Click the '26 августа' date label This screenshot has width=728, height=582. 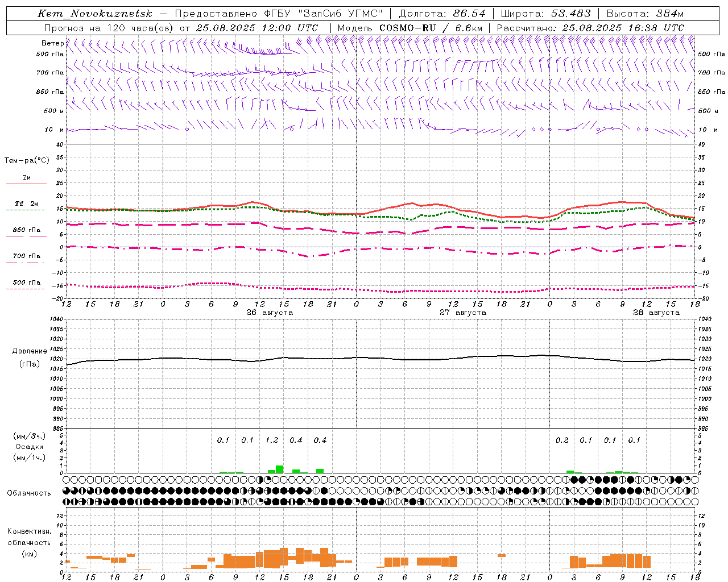point(270,313)
